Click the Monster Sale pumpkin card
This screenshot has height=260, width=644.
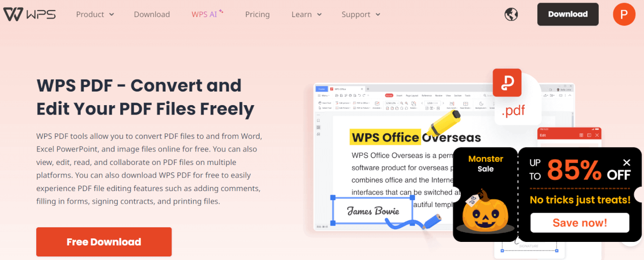coord(486,195)
